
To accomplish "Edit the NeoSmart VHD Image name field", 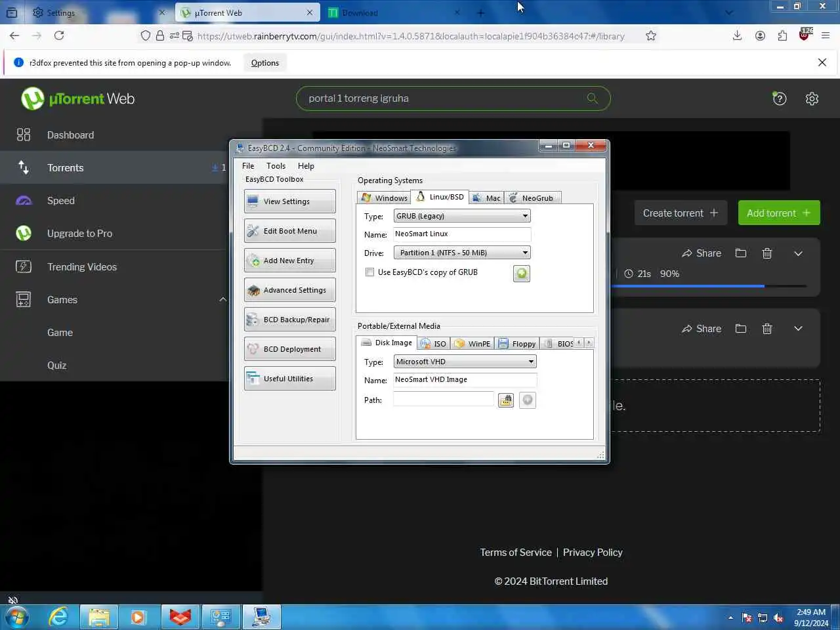I will coord(465,380).
